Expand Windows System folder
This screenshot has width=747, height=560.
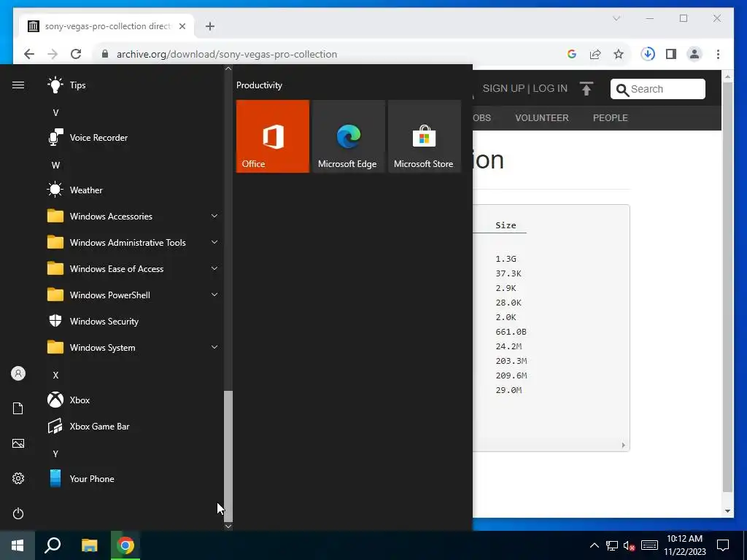point(133,348)
